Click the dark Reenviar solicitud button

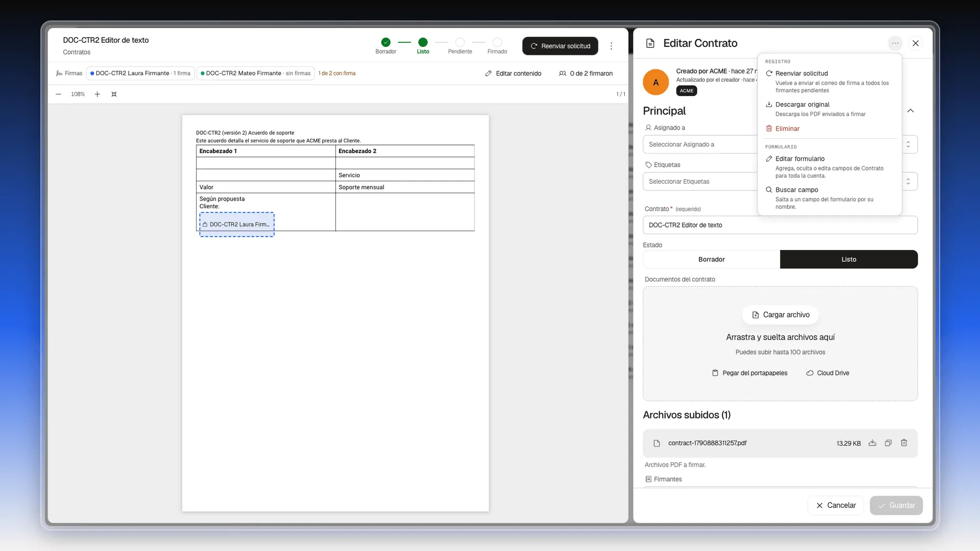560,46
